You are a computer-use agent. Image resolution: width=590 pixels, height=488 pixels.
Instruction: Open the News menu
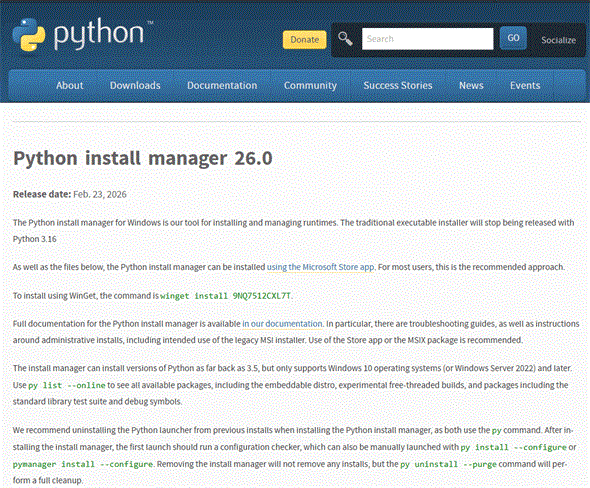[x=471, y=85]
